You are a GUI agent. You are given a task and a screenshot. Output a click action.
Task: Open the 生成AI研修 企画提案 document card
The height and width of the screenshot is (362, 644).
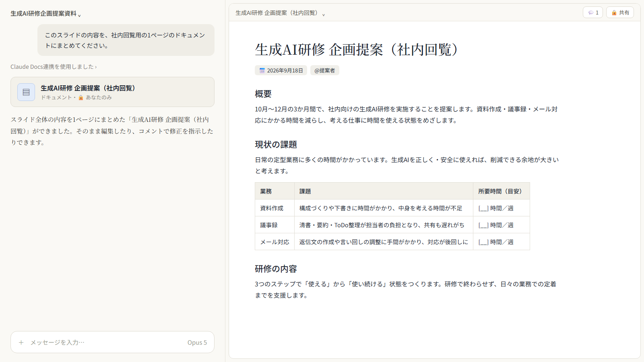coord(112,92)
